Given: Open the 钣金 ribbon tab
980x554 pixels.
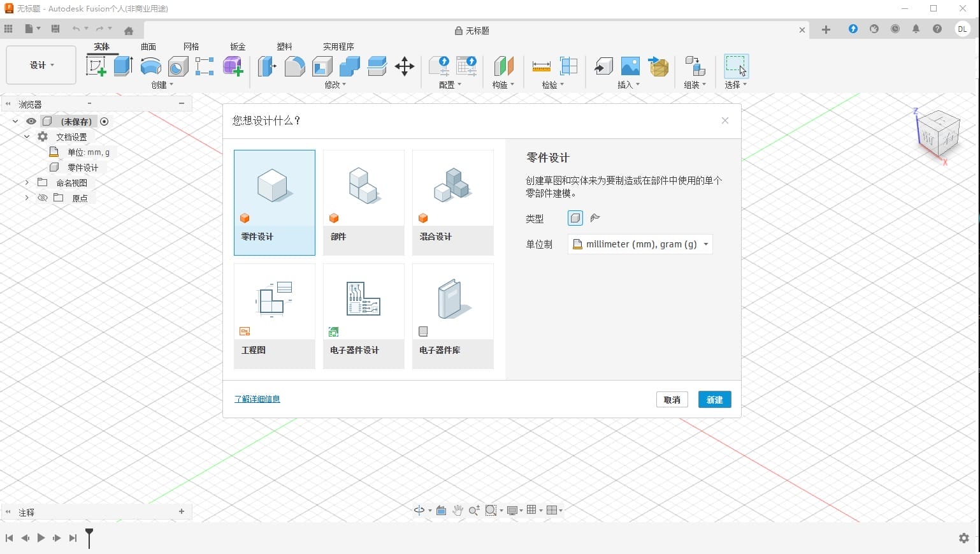Looking at the screenshot, I should (236, 46).
